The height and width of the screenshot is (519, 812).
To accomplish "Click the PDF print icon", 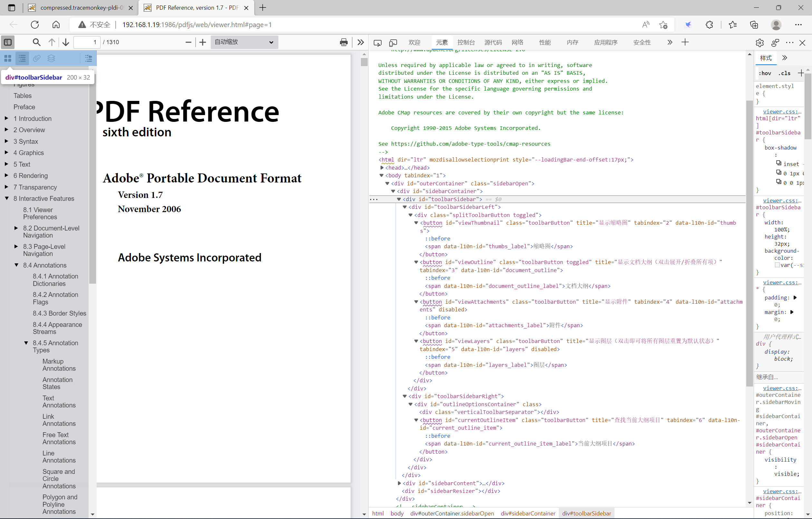I will [343, 42].
